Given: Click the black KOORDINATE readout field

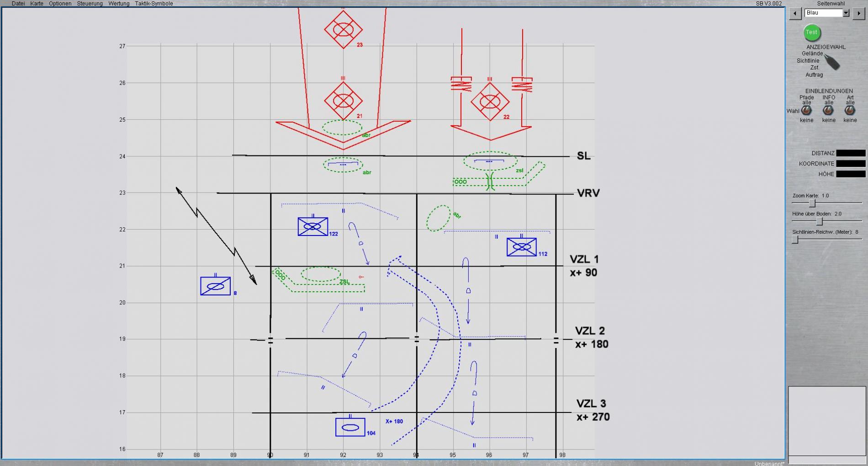Looking at the screenshot, I should click(850, 163).
